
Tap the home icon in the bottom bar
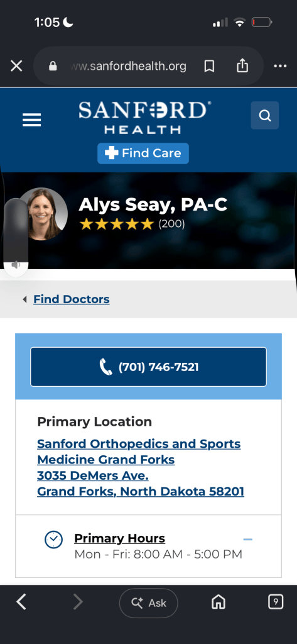click(x=219, y=602)
